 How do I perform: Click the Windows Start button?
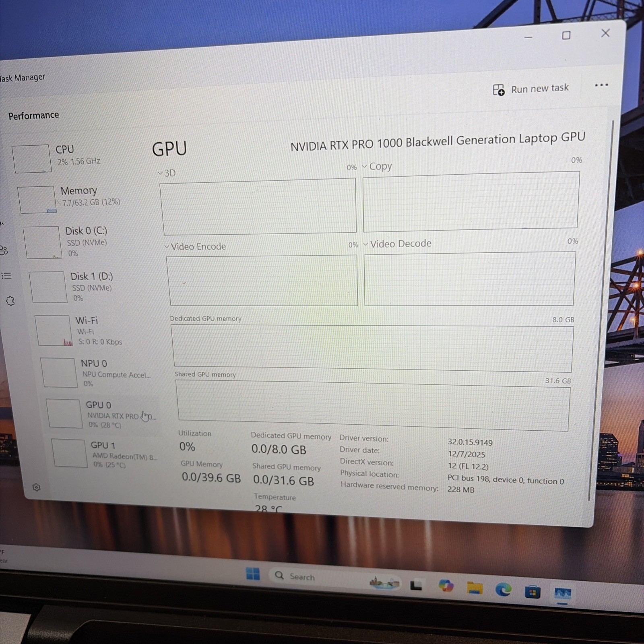pyautogui.click(x=253, y=574)
